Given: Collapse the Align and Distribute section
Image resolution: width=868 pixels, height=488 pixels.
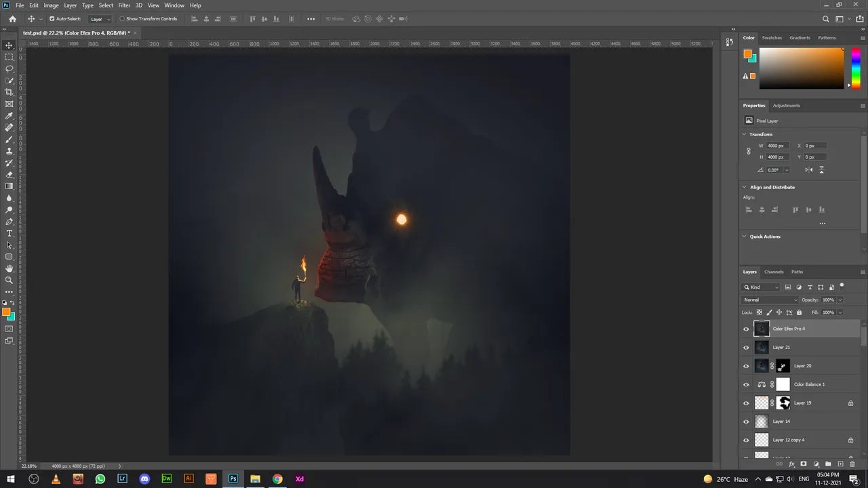Looking at the screenshot, I should [x=745, y=187].
